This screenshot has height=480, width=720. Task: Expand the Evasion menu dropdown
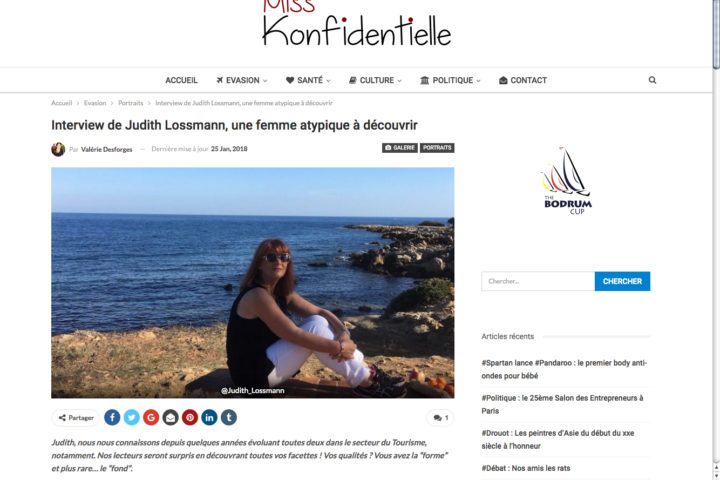242,80
